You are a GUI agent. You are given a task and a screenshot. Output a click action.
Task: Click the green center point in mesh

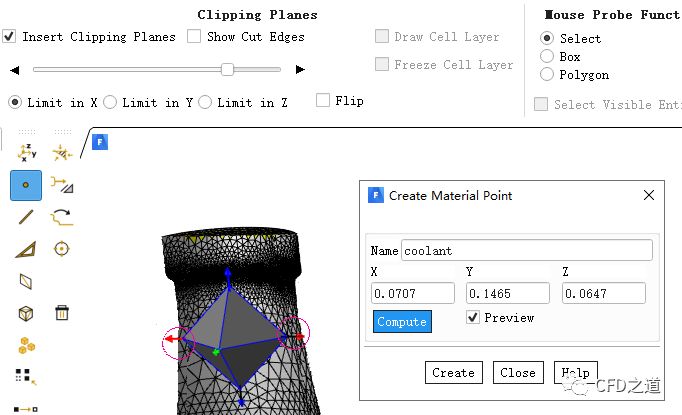pyautogui.click(x=215, y=351)
